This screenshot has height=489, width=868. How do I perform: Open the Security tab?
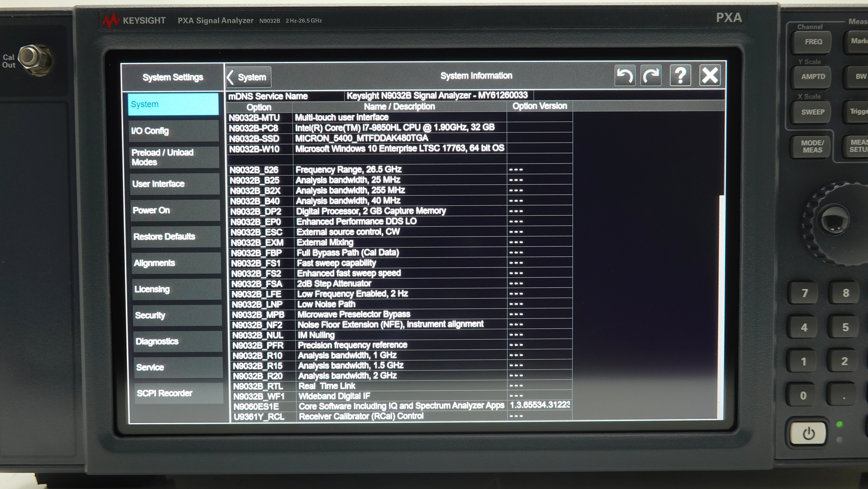[x=177, y=315]
